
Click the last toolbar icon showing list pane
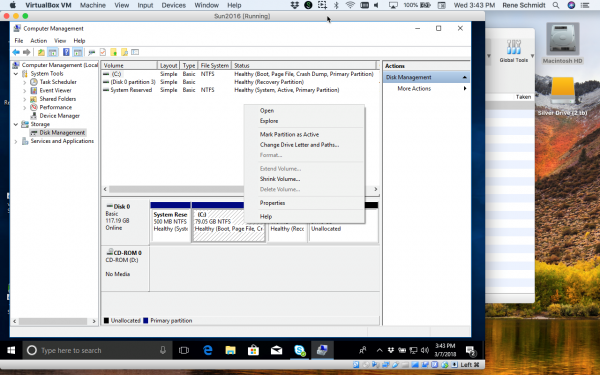coord(135,52)
